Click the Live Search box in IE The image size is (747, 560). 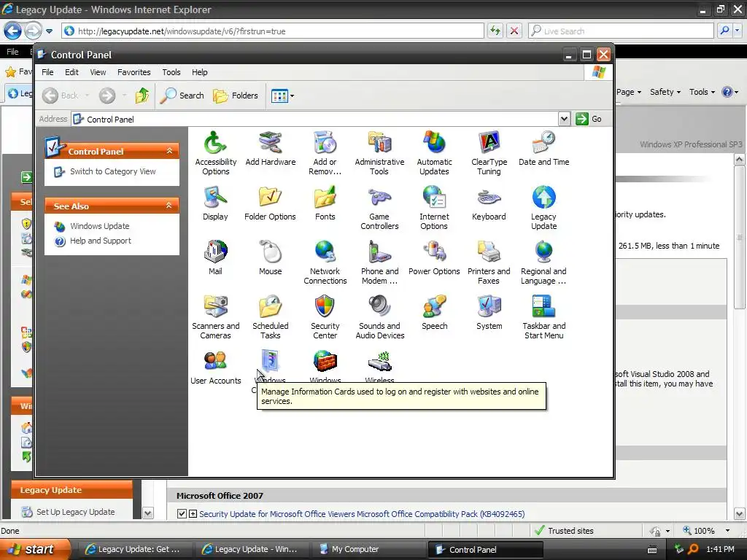coord(622,31)
